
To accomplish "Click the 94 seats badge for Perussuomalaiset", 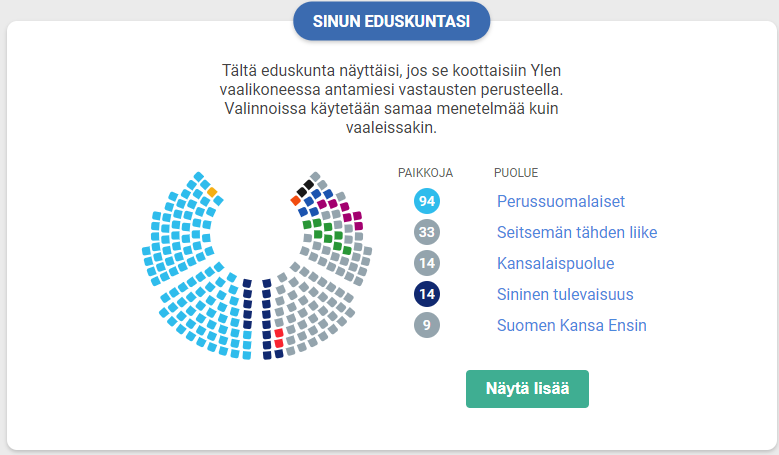I will (426, 202).
